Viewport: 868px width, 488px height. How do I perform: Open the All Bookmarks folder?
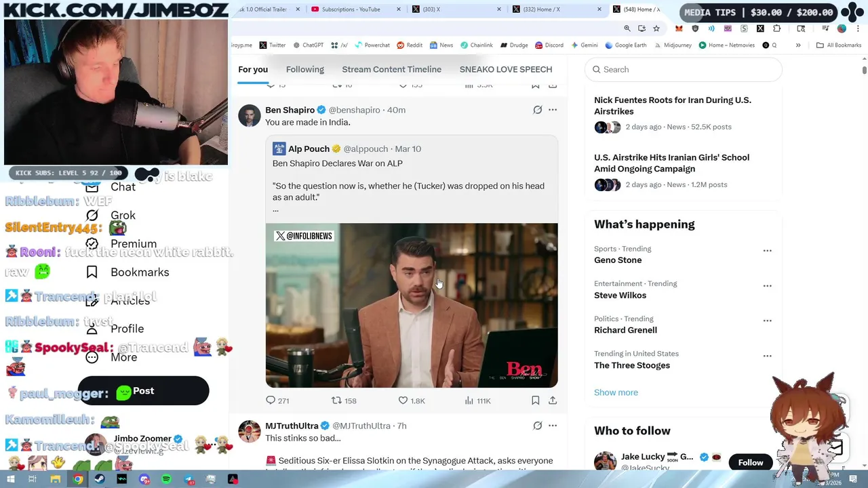839,45
